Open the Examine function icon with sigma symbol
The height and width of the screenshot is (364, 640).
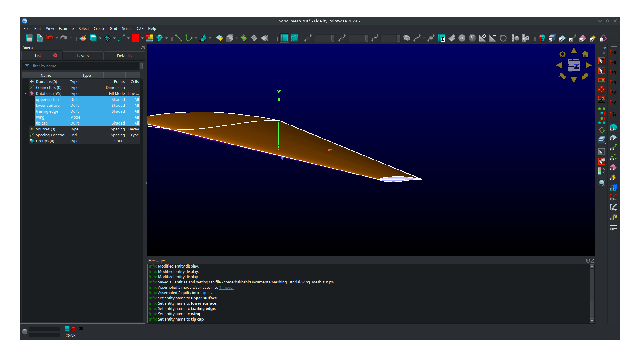tap(441, 38)
